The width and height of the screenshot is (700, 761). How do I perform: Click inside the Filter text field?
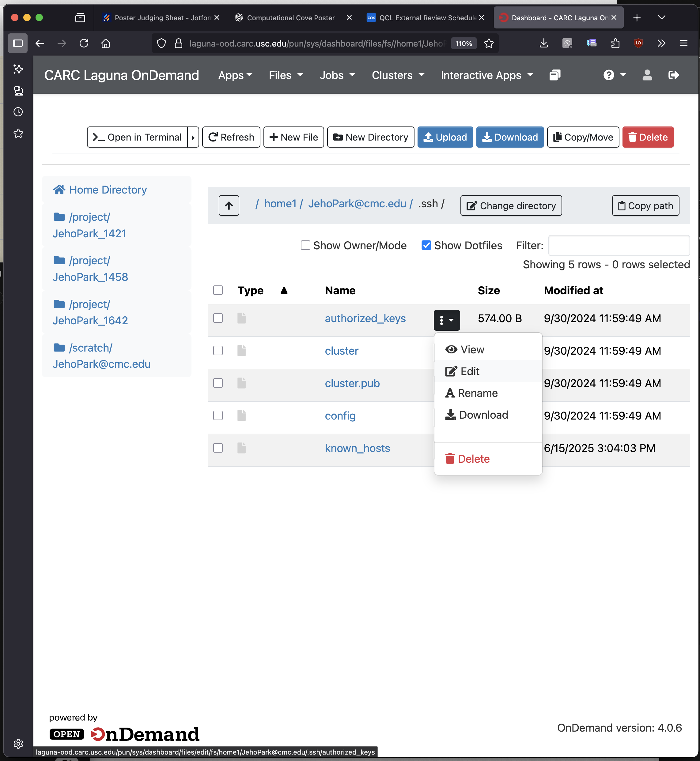(x=619, y=245)
